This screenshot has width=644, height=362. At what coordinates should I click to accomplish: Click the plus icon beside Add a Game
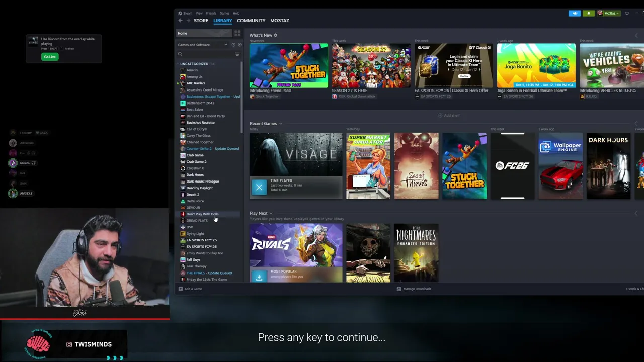click(x=181, y=289)
